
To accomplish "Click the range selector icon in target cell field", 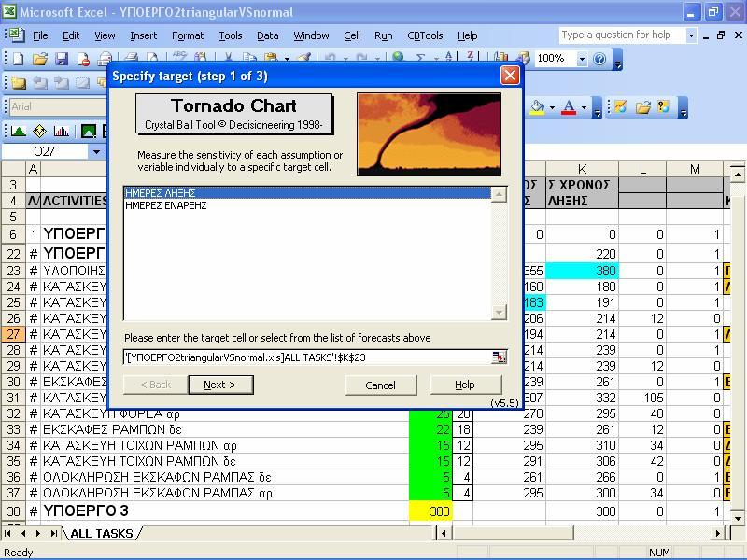I will (x=499, y=357).
